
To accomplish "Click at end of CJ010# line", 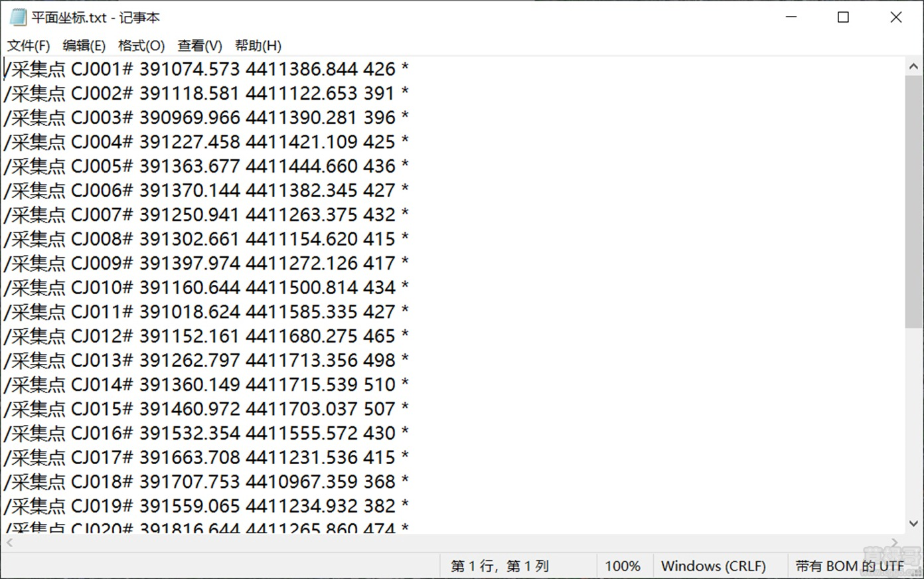I will point(410,288).
